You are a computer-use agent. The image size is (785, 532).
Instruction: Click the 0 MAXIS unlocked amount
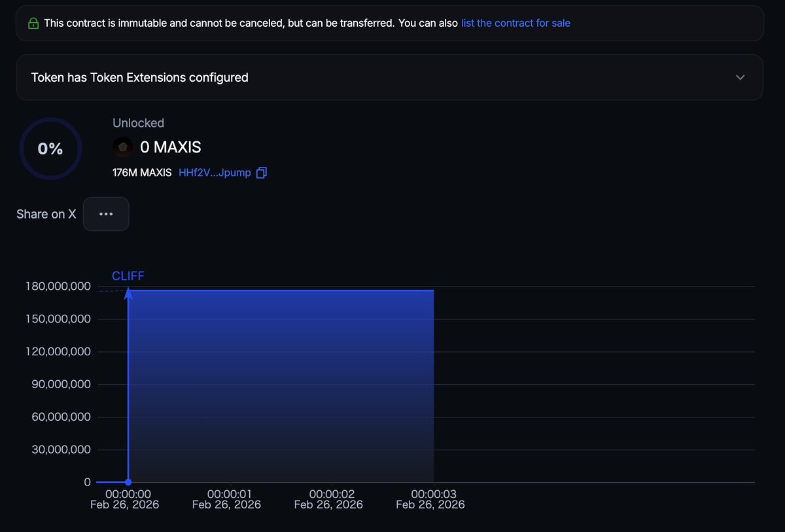pyautogui.click(x=171, y=147)
